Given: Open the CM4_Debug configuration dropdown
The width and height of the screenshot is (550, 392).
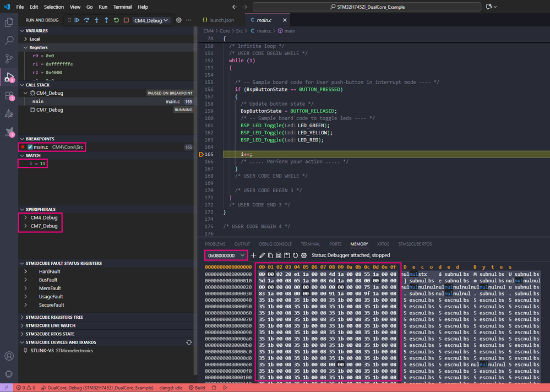Looking at the screenshot, I should click(151, 20).
